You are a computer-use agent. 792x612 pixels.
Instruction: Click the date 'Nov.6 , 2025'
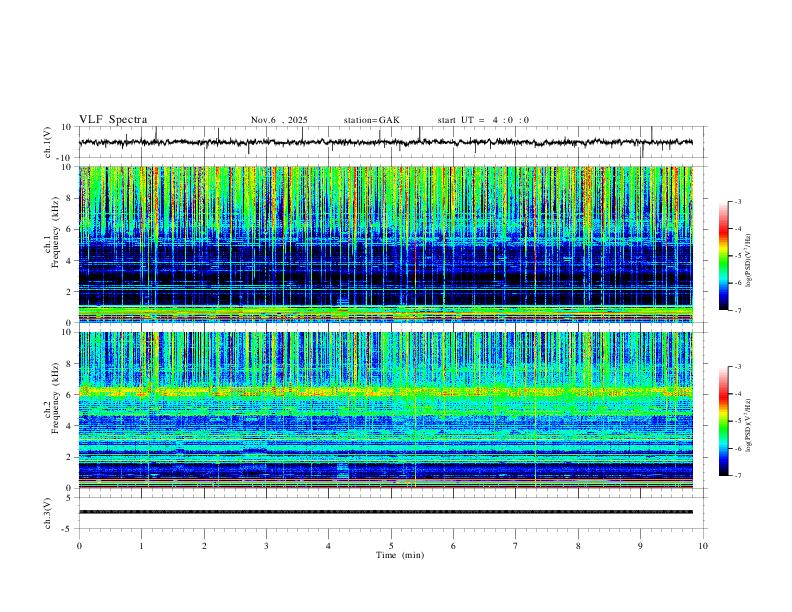coord(279,120)
